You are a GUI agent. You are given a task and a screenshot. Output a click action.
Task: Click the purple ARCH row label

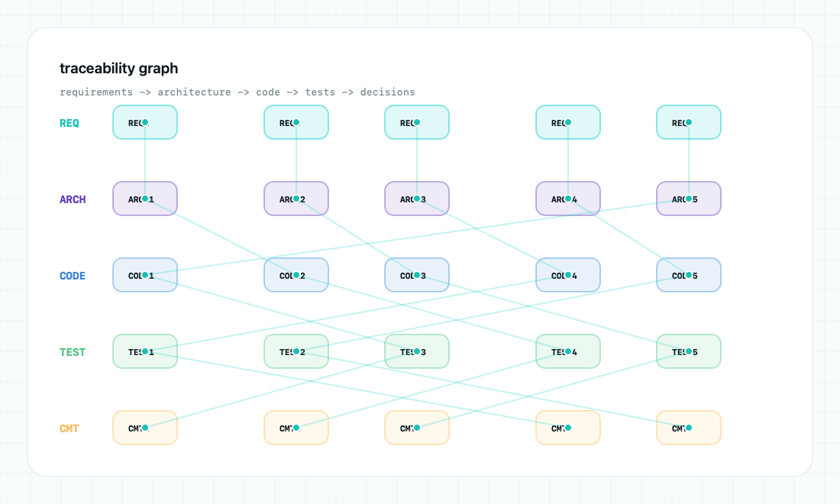73,199
